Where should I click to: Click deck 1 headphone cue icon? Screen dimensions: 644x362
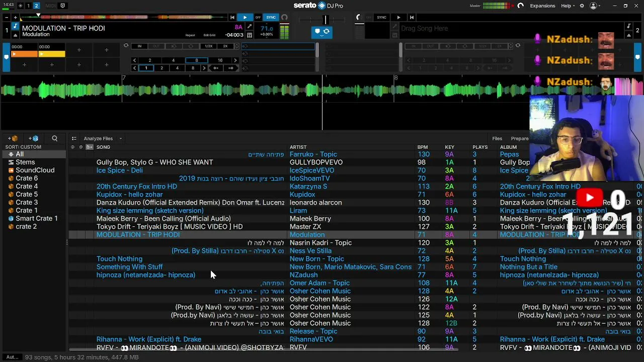[x=284, y=18]
